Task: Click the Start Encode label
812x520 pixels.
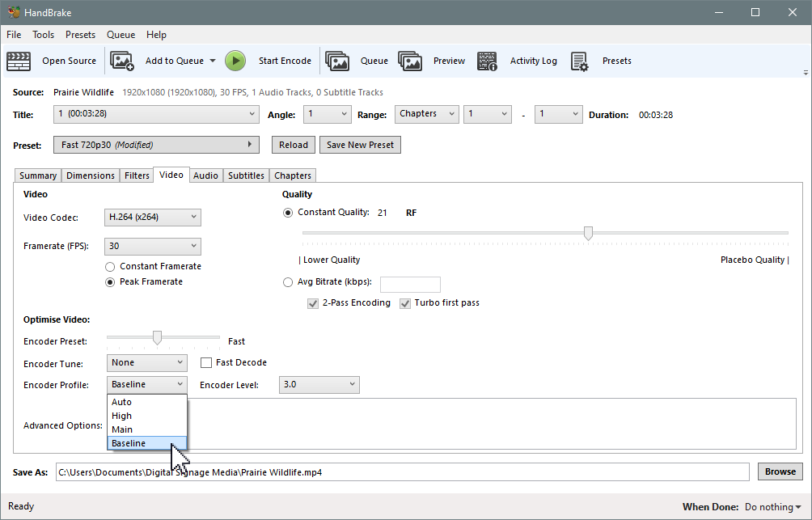Action: 285,61
